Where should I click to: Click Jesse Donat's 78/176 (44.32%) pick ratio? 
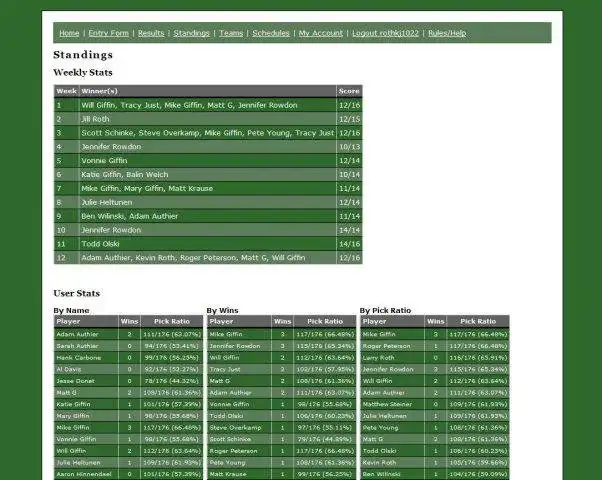click(x=172, y=381)
